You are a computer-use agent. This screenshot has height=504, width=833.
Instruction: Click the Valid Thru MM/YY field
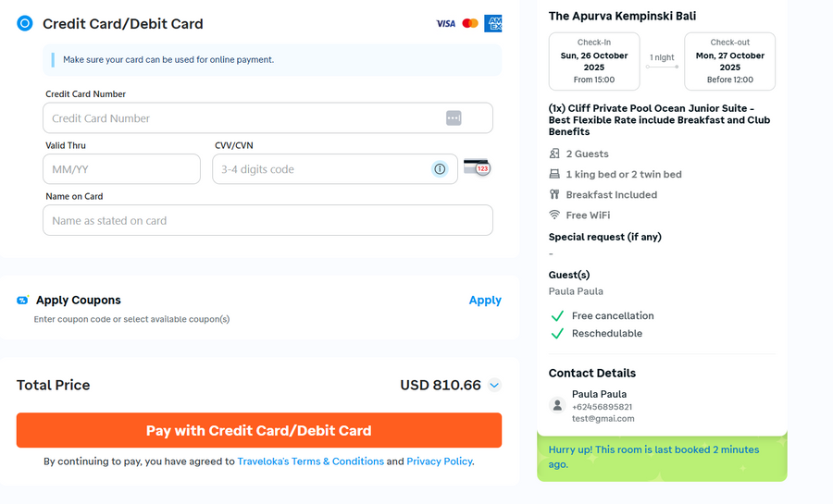click(x=121, y=169)
